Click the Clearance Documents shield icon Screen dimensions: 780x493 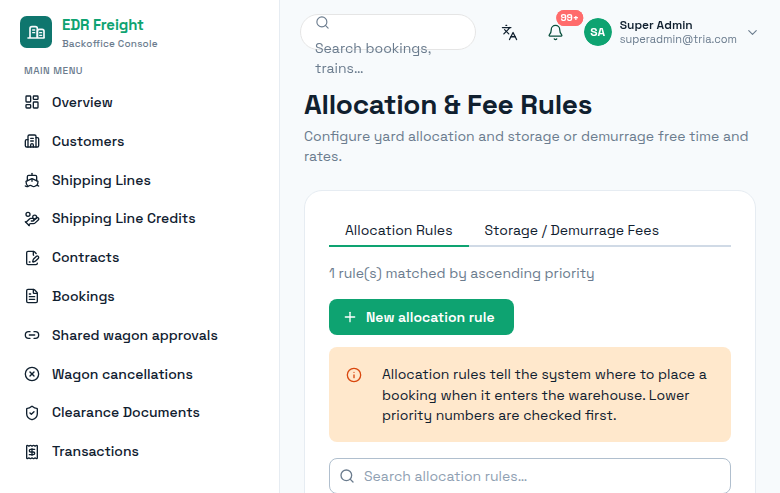point(32,412)
